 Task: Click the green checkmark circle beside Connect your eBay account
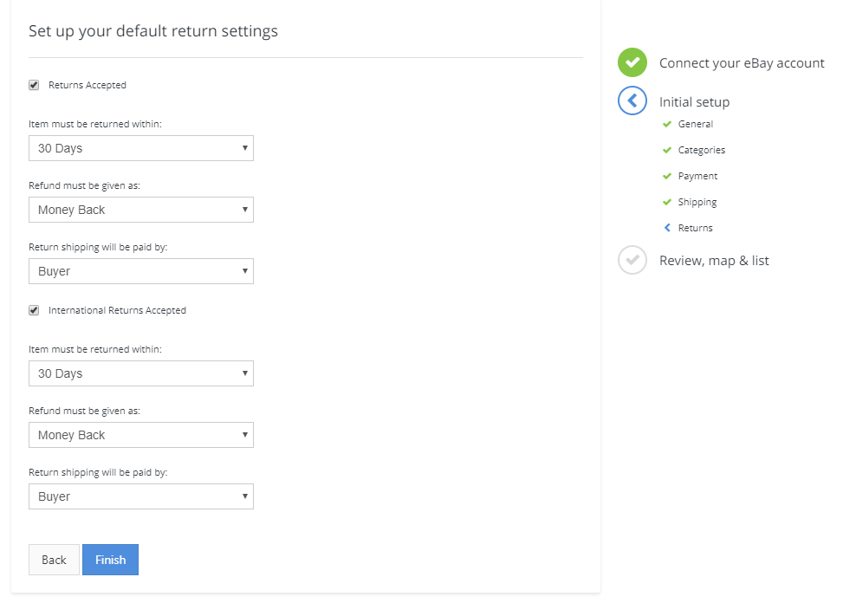[632, 62]
